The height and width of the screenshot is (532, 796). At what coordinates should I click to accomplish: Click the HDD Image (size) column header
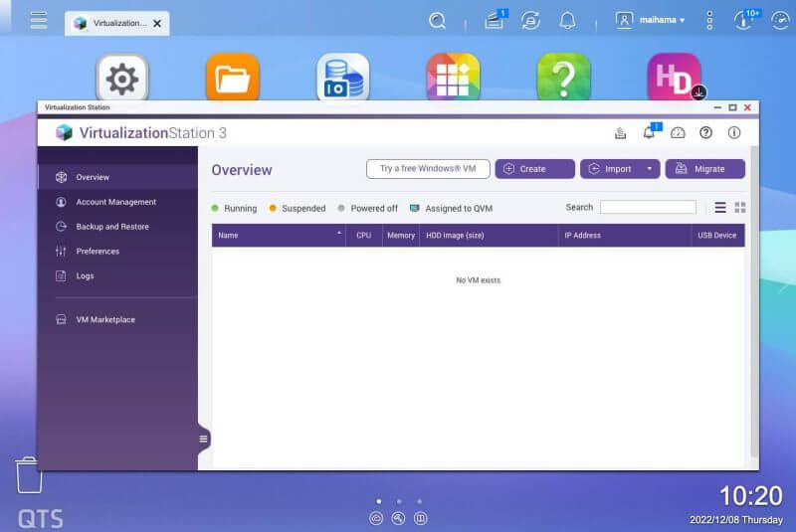[489, 236]
